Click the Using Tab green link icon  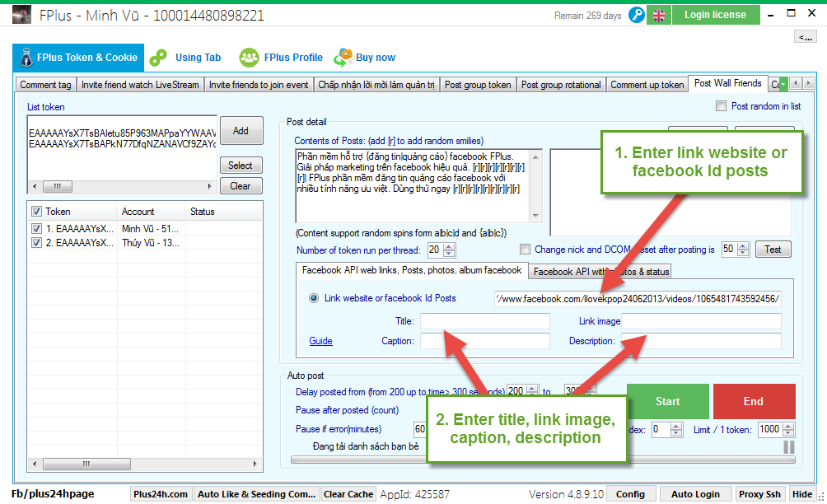click(x=158, y=58)
